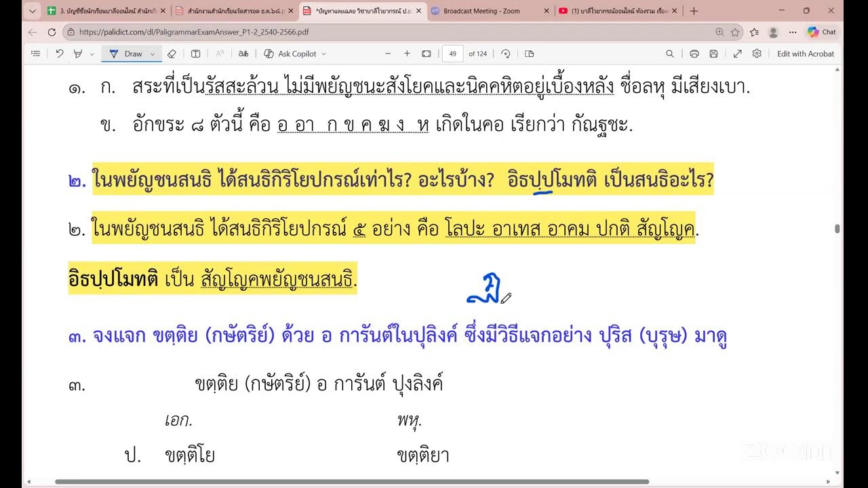The width and height of the screenshot is (868, 488).
Task: Click the Find search icon in PDF toolbar
Action: click(x=670, y=54)
